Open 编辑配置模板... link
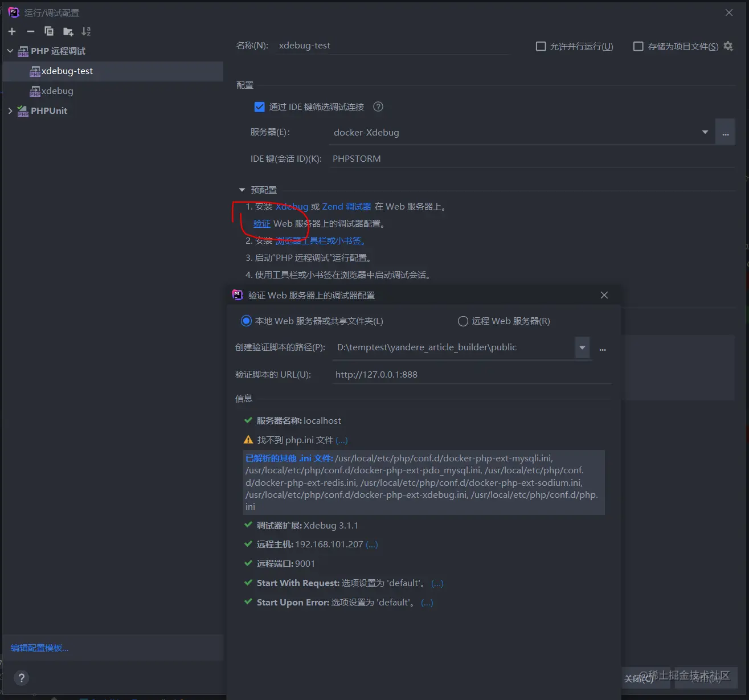749x700 pixels. [x=39, y=648]
